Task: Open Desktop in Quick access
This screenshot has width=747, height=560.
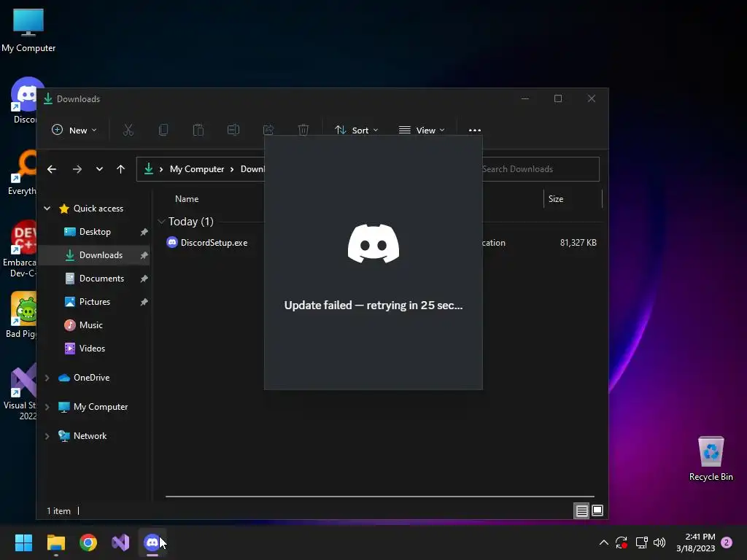Action: point(95,231)
